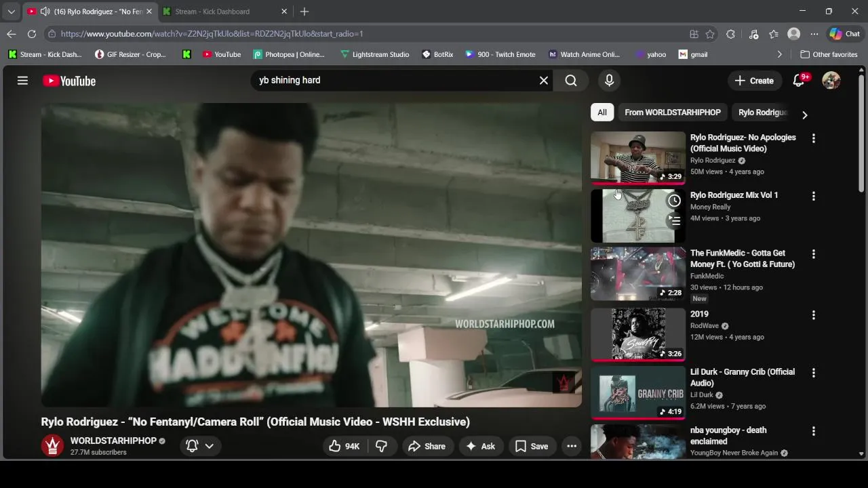Play No Apologies video thumbnail
This screenshot has height=488, width=868.
tap(638, 157)
